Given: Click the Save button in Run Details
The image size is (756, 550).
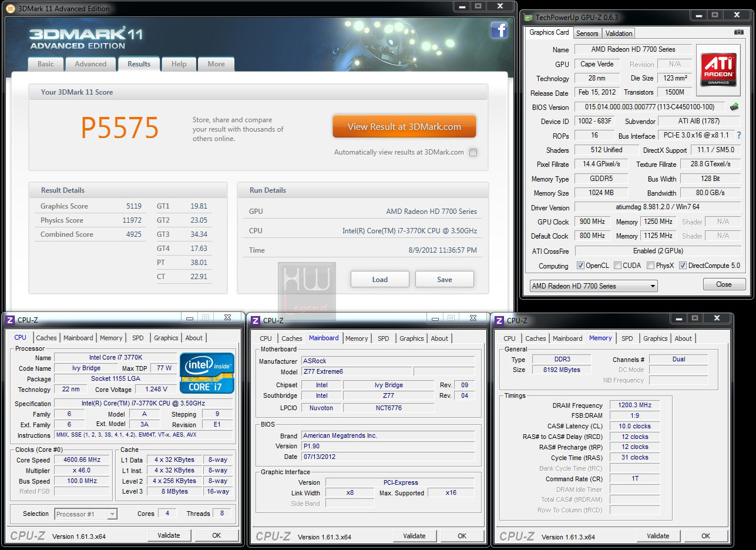Looking at the screenshot, I should [x=445, y=279].
